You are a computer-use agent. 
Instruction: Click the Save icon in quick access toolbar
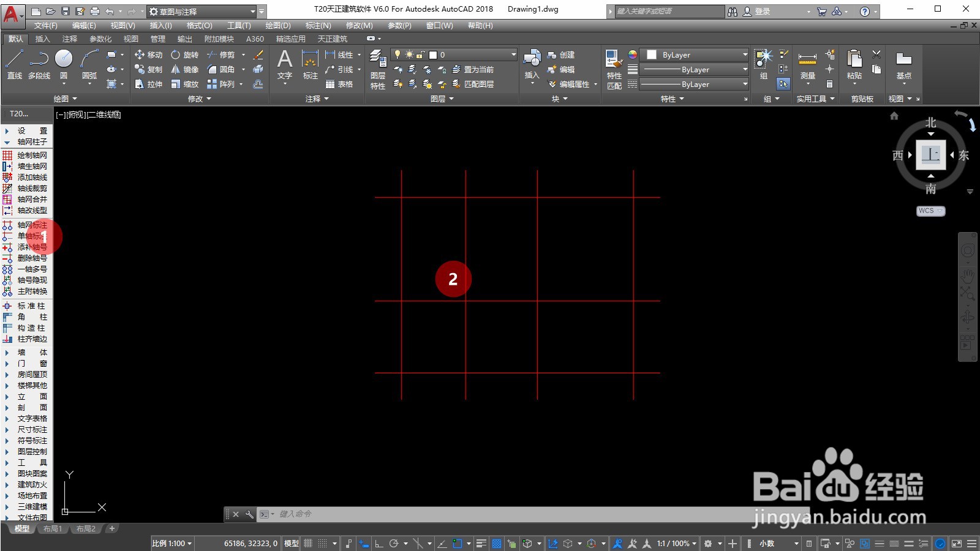(66, 11)
